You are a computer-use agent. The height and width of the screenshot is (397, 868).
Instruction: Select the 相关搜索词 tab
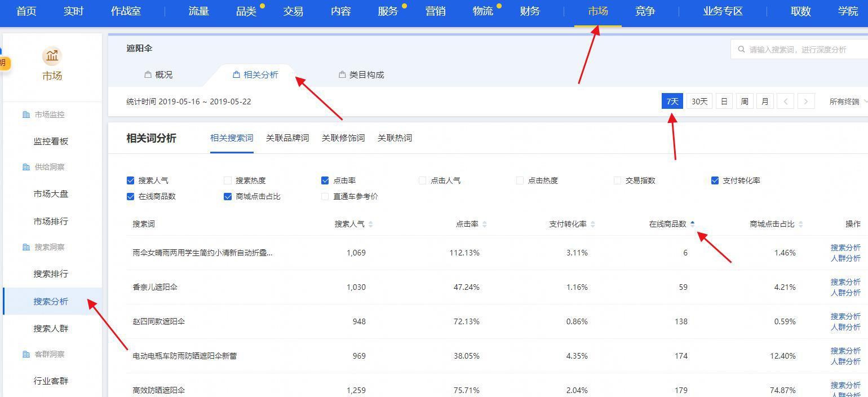click(232, 138)
